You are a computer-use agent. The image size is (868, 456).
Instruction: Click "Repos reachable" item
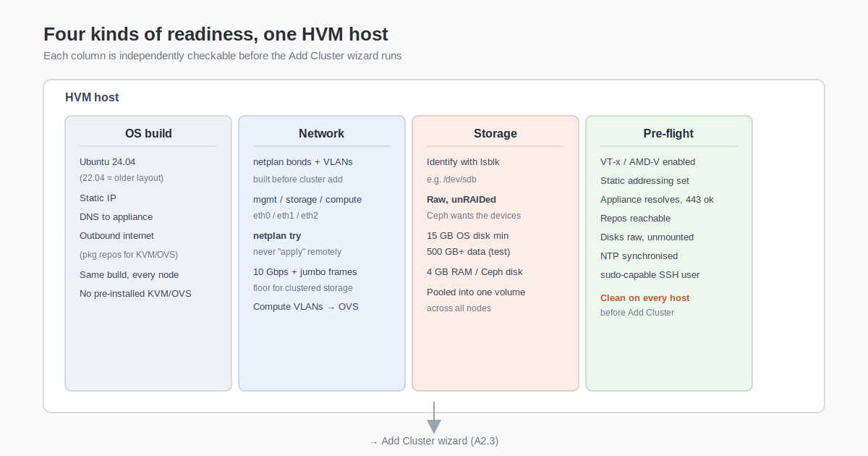pyautogui.click(x=635, y=219)
